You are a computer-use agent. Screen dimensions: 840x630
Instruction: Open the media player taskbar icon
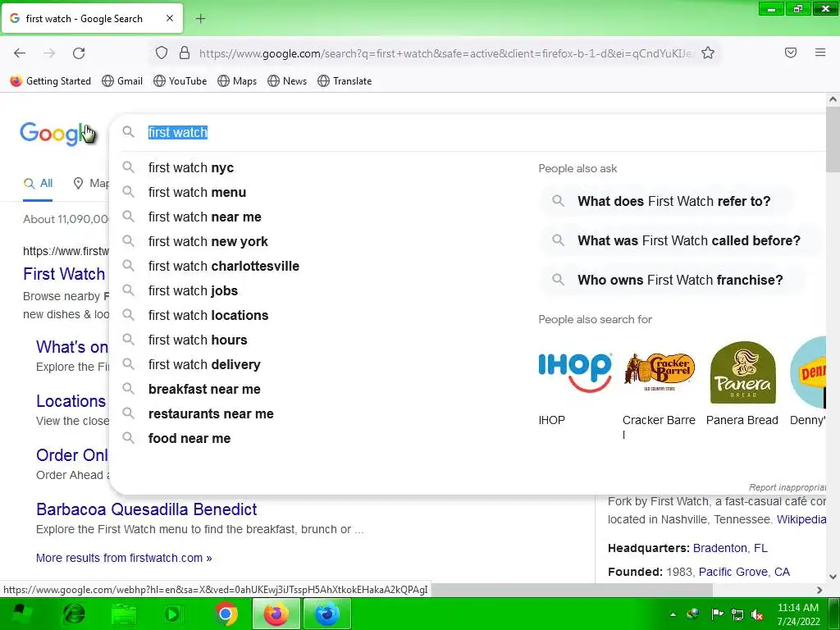pyautogui.click(x=172, y=614)
